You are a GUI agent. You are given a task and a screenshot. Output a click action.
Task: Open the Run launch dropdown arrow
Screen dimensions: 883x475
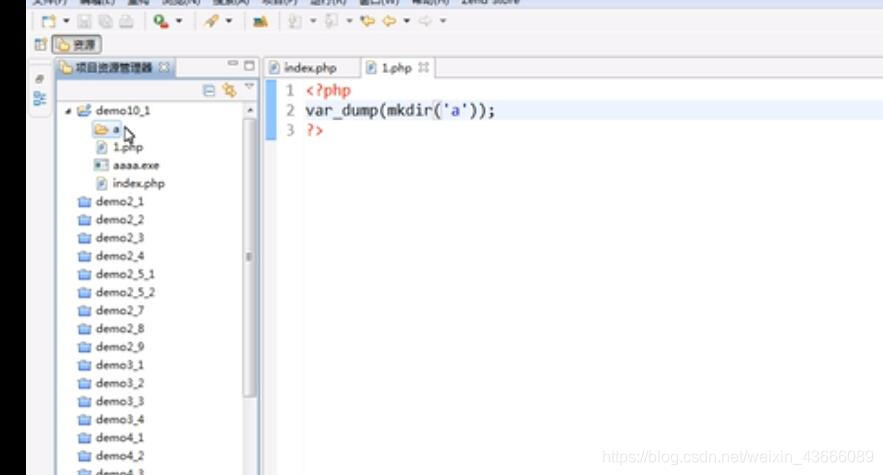[x=179, y=21]
